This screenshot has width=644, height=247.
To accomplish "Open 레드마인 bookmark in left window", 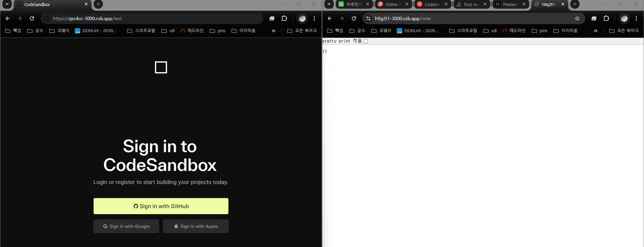I will pos(192,30).
